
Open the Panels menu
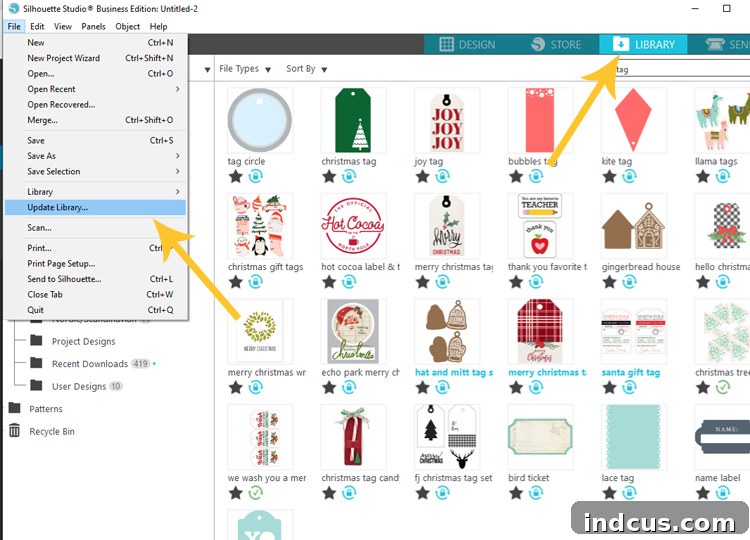coord(93,26)
